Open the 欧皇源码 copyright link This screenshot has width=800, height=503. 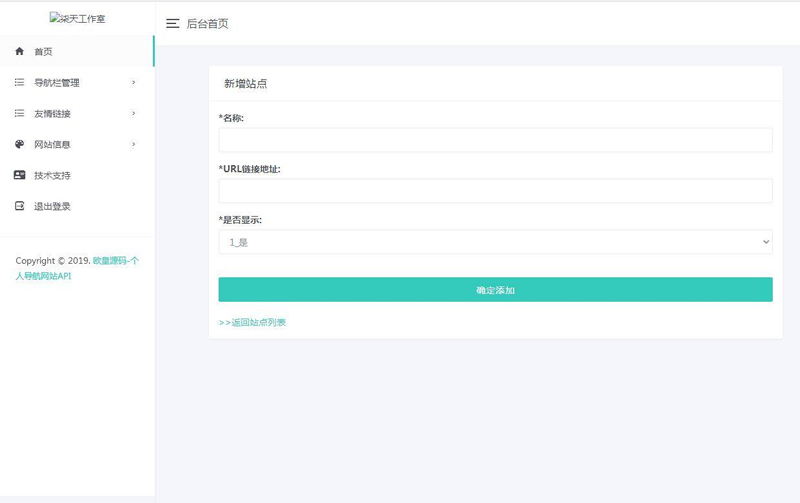click(x=116, y=260)
